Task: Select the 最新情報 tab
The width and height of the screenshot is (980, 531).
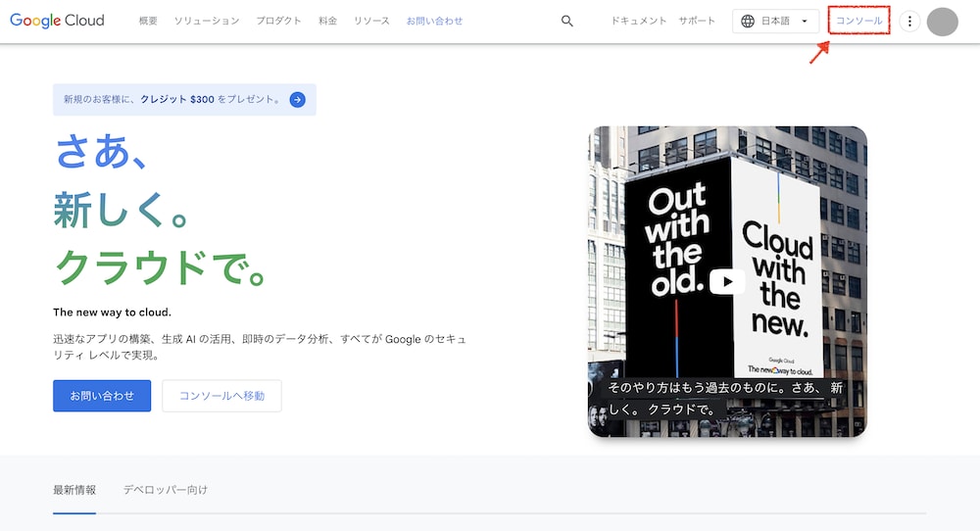Action: [x=74, y=490]
